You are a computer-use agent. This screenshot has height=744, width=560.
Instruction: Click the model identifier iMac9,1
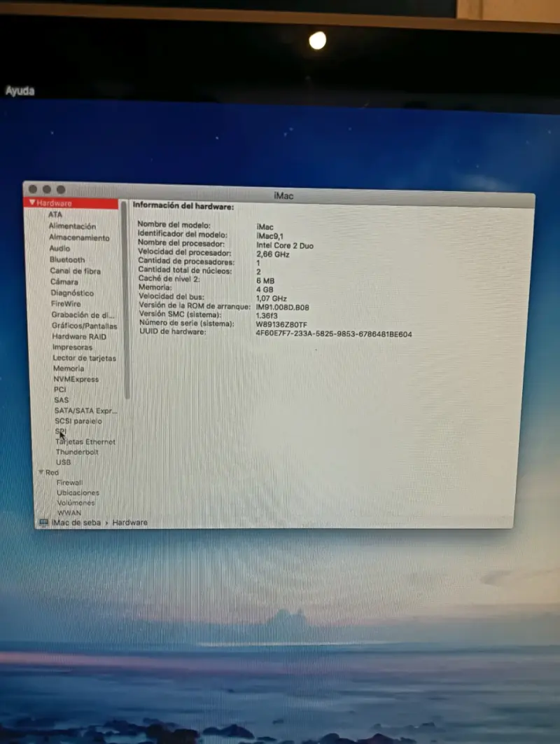point(269,236)
